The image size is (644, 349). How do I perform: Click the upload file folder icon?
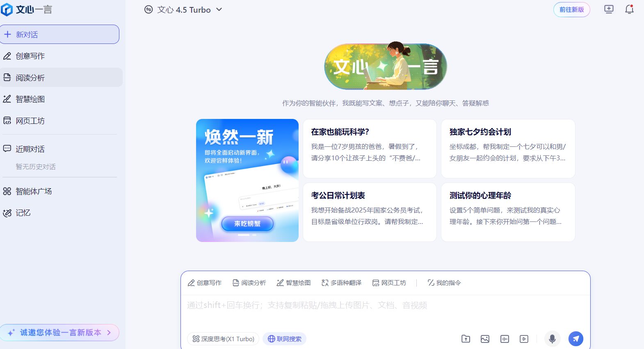click(466, 339)
